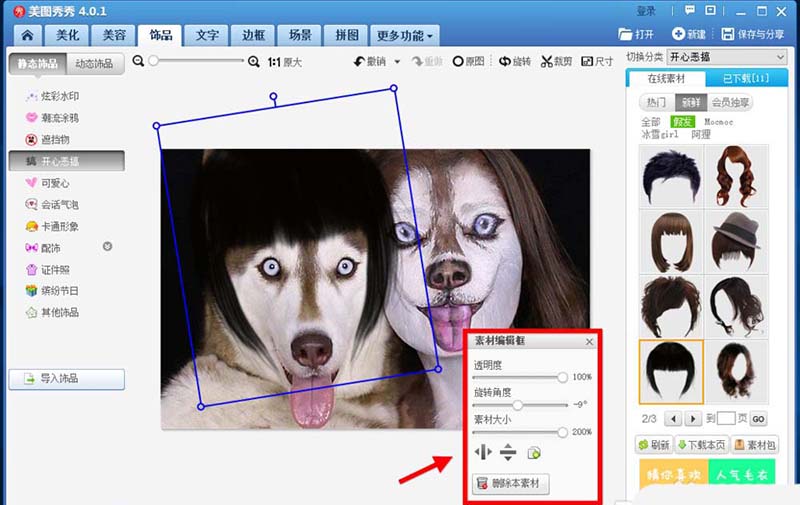Expand the 更多功能 menu
800x505 pixels.
404,36
